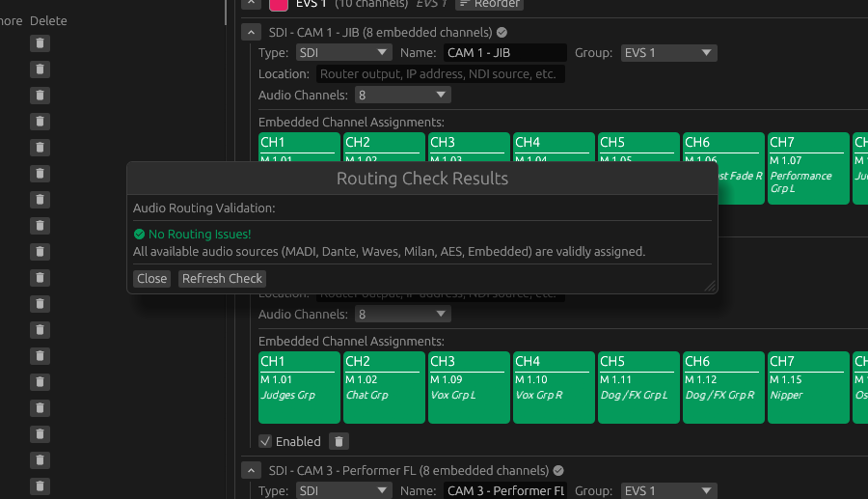This screenshot has width=868, height=499.
Task: Click the topmost trash icon directly under Delete header
Action: [40, 43]
